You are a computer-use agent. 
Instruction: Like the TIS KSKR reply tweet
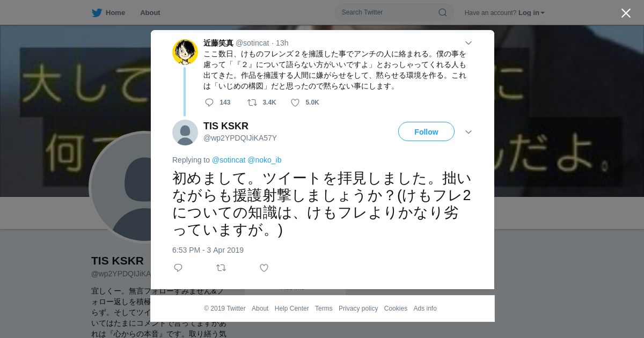click(264, 268)
